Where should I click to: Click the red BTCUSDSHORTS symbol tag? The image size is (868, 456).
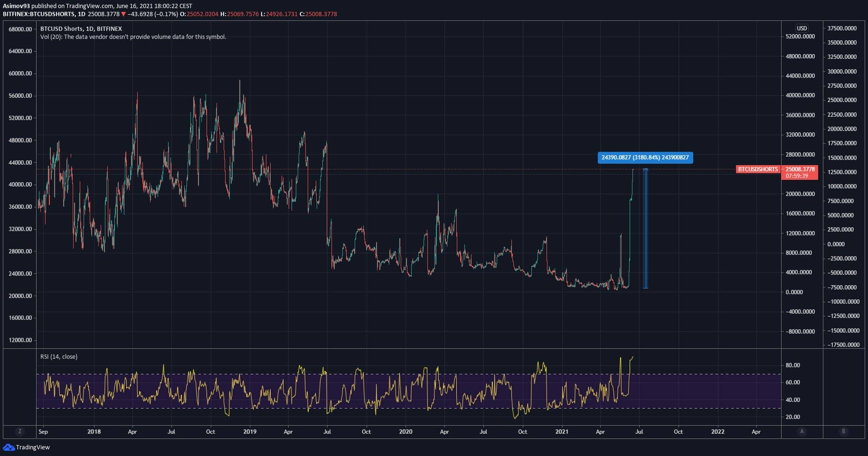click(x=758, y=169)
